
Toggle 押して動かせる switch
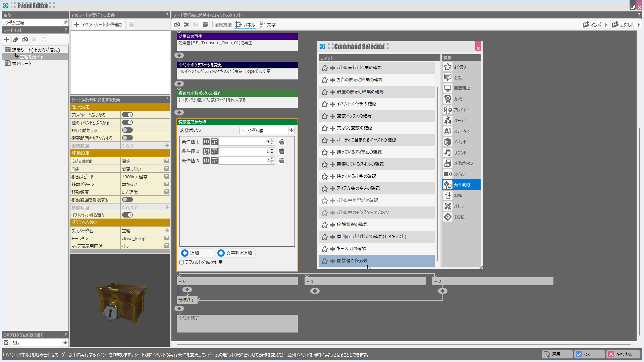click(x=127, y=130)
